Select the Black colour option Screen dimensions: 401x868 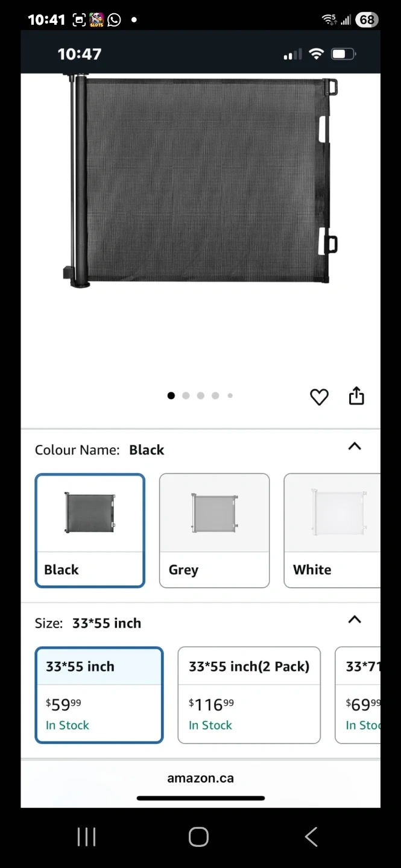pyautogui.click(x=90, y=530)
